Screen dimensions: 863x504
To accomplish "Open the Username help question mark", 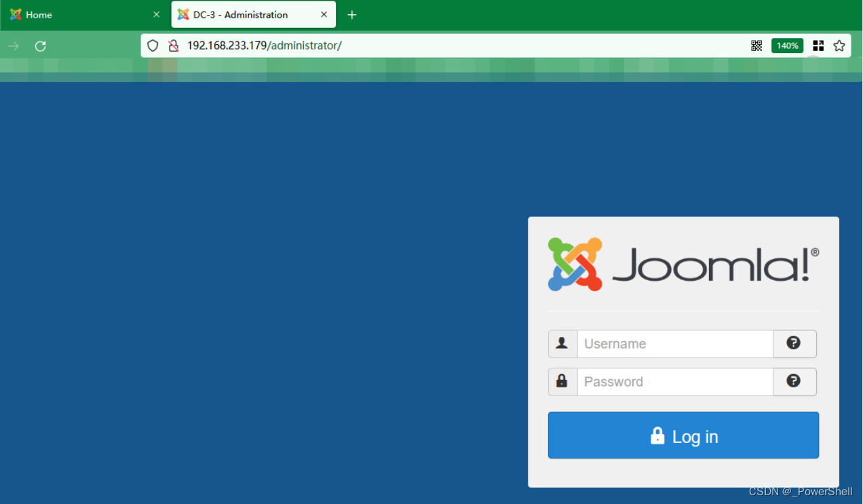I will click(794, 343).
